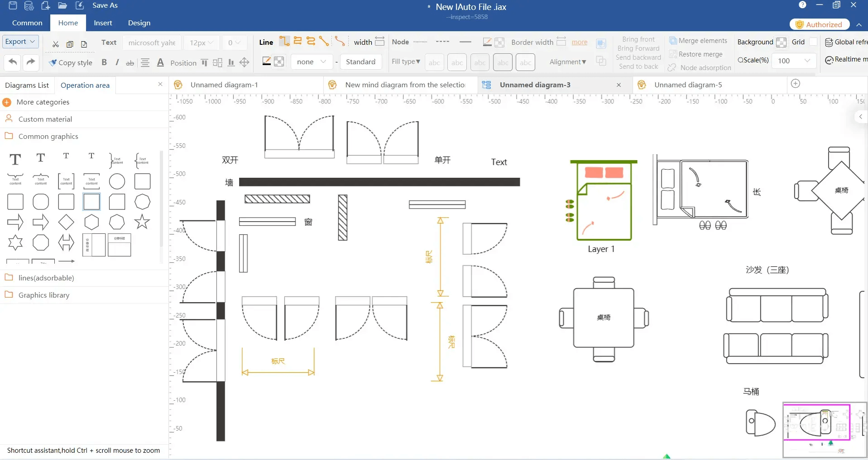Open the Export dropdown
Screen dimensions: 868x460
tap(20, 42)
